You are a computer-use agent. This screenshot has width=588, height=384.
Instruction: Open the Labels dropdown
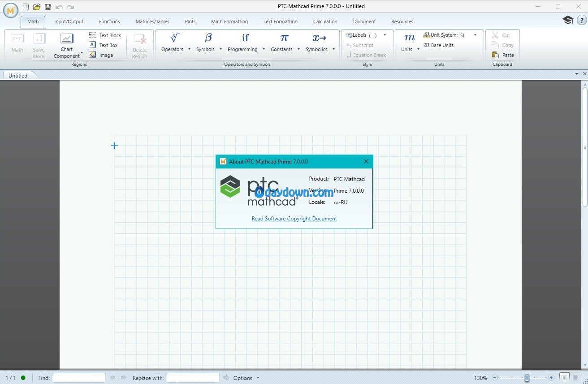point(385,35)
